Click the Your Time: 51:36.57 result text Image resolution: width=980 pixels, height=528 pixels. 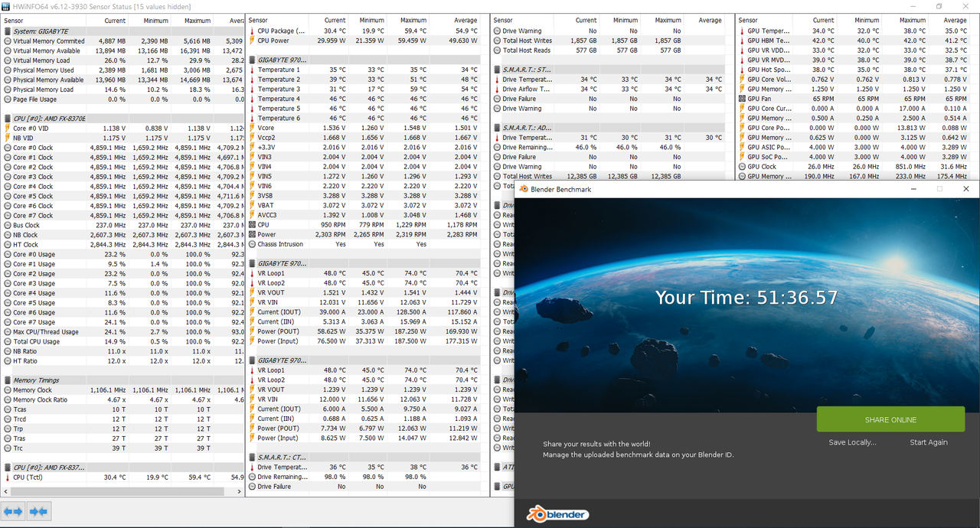pyautogui.click(x=746, y=298)
